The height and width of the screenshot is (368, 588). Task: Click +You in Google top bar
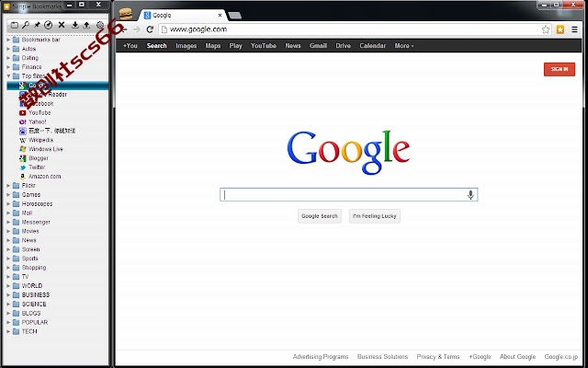[x=130, y=46]
